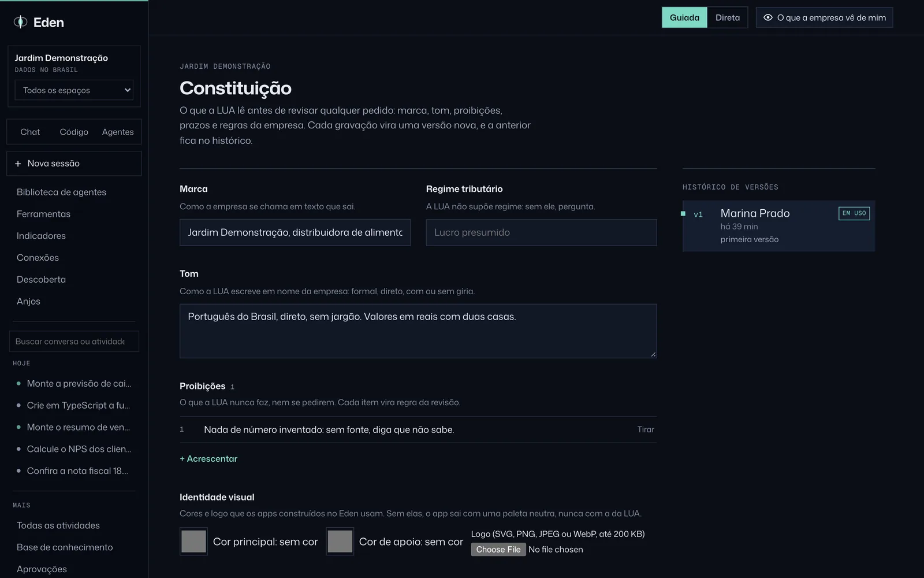Click Tirar on the first proibição
The height and width of the screenshot is (578, 924).
pyautogui.click(x=646, y=429)
